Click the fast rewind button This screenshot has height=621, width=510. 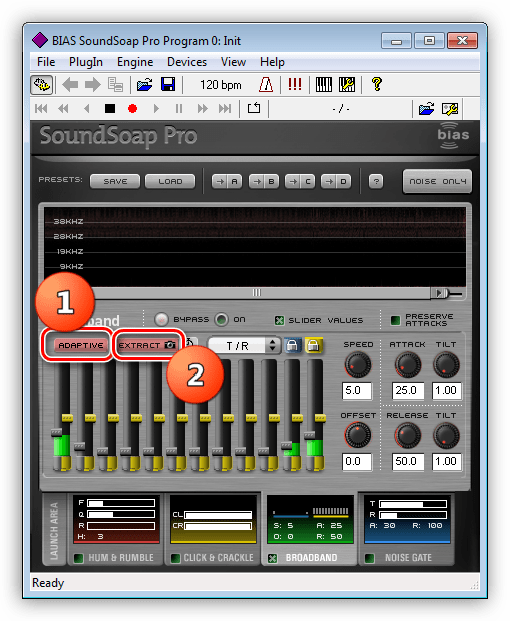pos(63,109)
